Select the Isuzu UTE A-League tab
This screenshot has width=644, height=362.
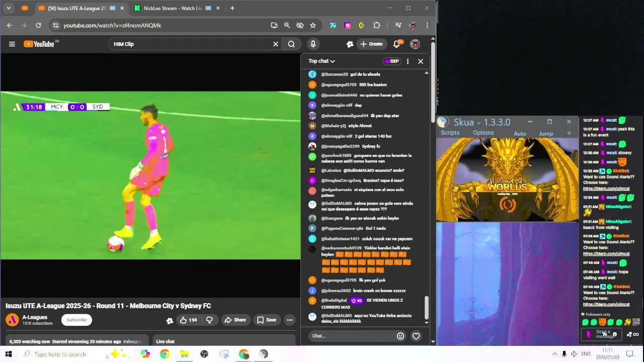pyautogui.click(x=80, y=8)
